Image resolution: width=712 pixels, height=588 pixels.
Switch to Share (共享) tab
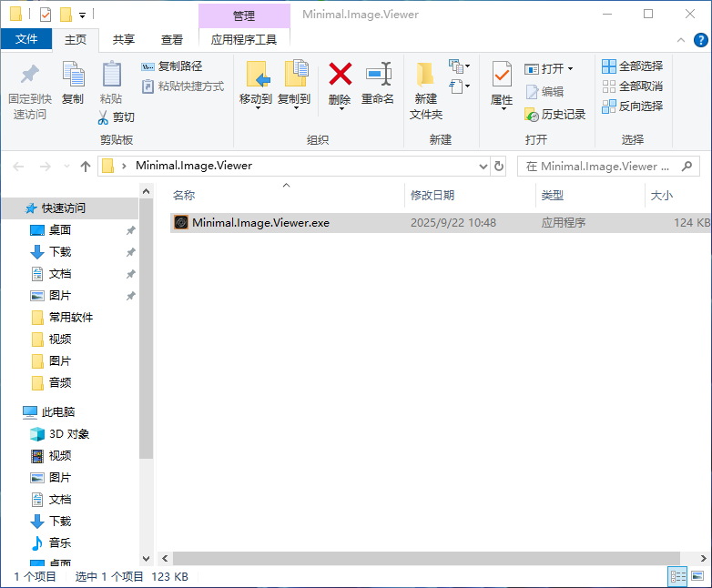pos(124,39)
